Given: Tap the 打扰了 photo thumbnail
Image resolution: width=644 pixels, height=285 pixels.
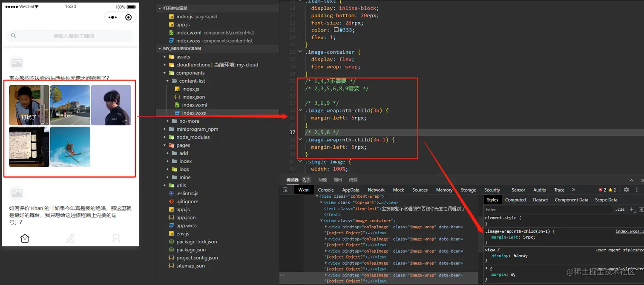Looking at the screenshot, I should pos(29,105).
